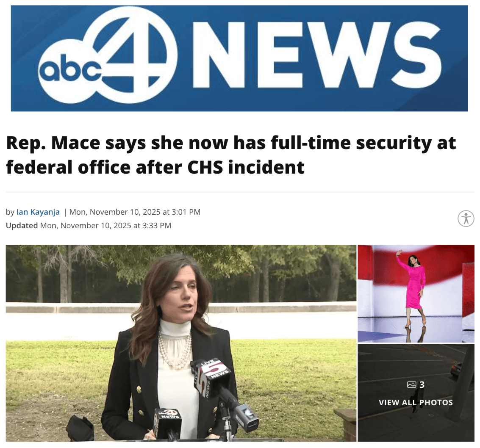Screen dimensions: 480x448
Task: Click the bold Updated label
Action: click(x=22, y=226)
